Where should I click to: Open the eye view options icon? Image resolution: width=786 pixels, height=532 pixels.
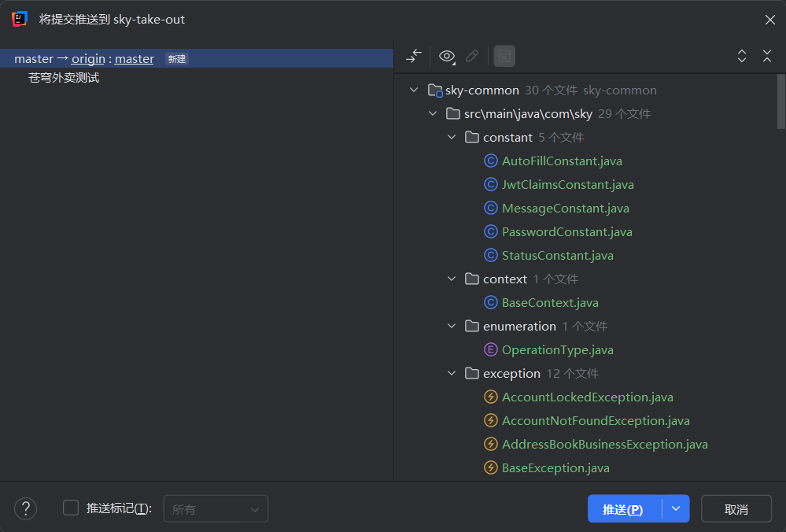pyautogui.click(x=447, y=56)
